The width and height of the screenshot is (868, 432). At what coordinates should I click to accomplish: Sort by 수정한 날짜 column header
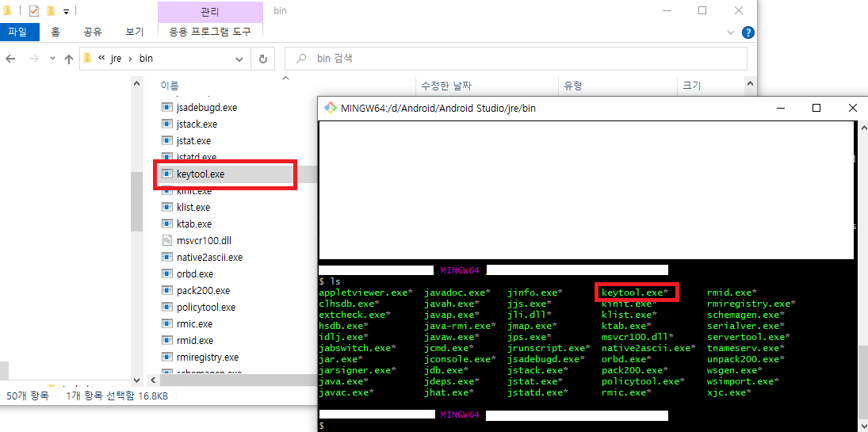446,86
